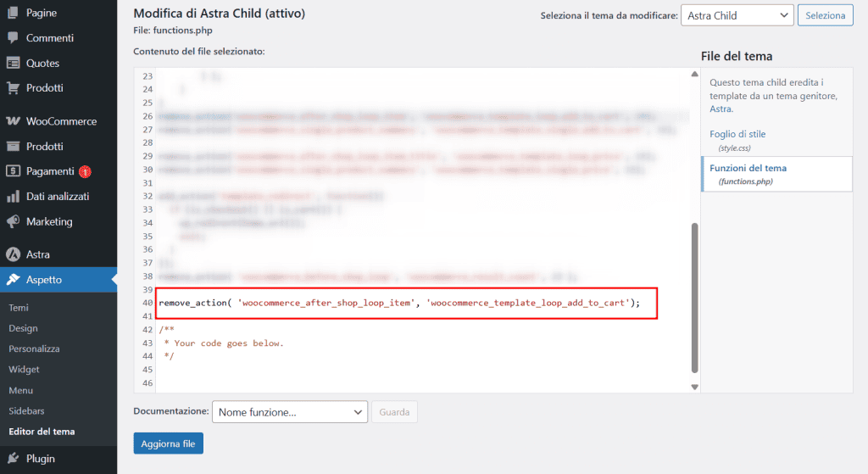
Task: Click the Pagine pages icon
Action: 13,12
